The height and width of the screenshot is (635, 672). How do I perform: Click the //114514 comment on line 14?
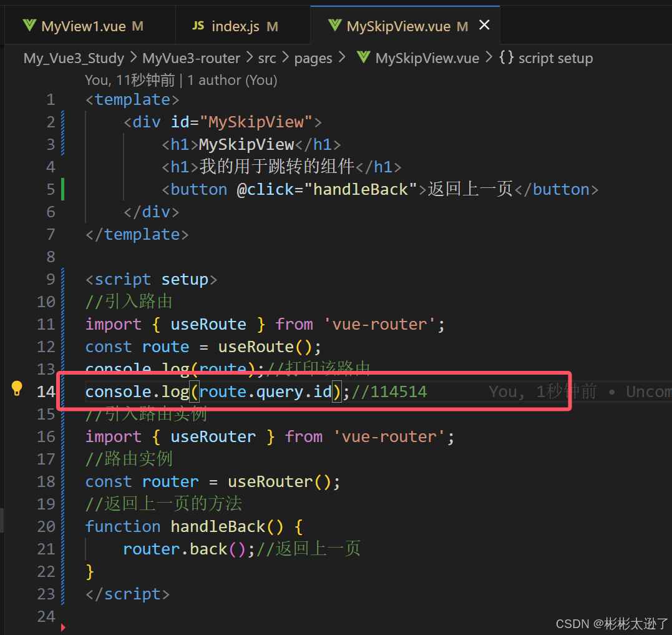(389, 392)
